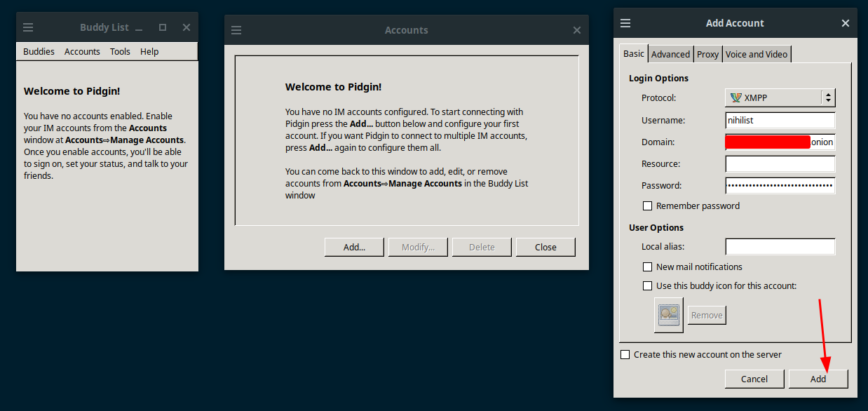Click the XMPP protocol logo icon
This screenshot has height=411, width=868.
click(x=735, y=97)
